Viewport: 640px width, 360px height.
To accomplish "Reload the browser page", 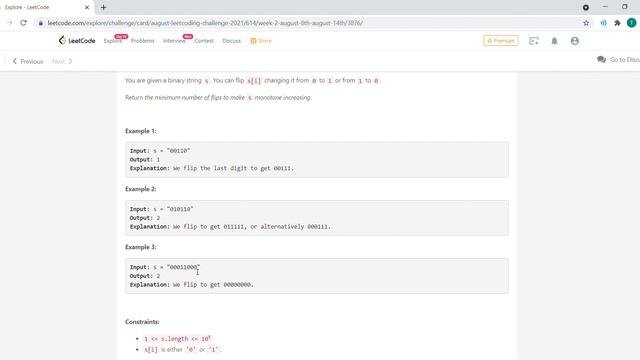I will coord(23,23).
